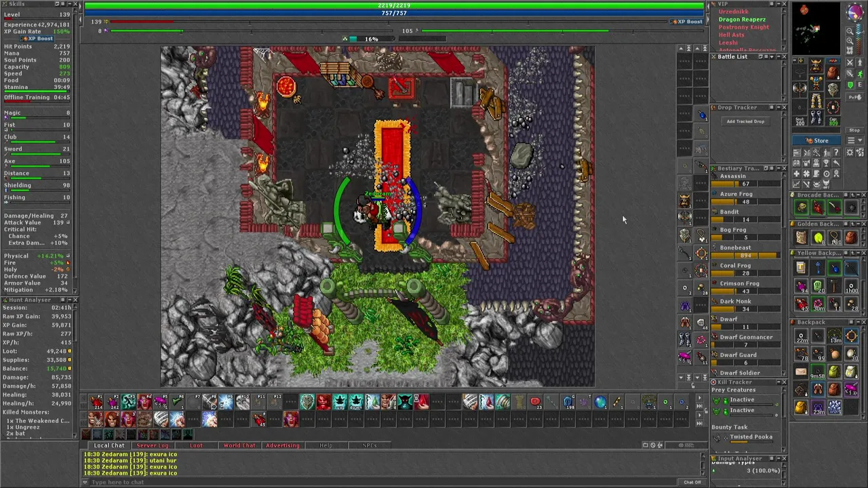Zoom out the minimap

[850, 31]
